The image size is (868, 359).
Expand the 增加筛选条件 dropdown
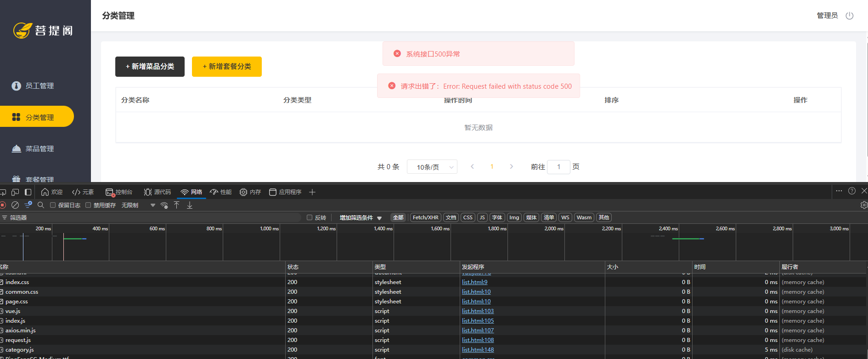(x=361, y=217)
